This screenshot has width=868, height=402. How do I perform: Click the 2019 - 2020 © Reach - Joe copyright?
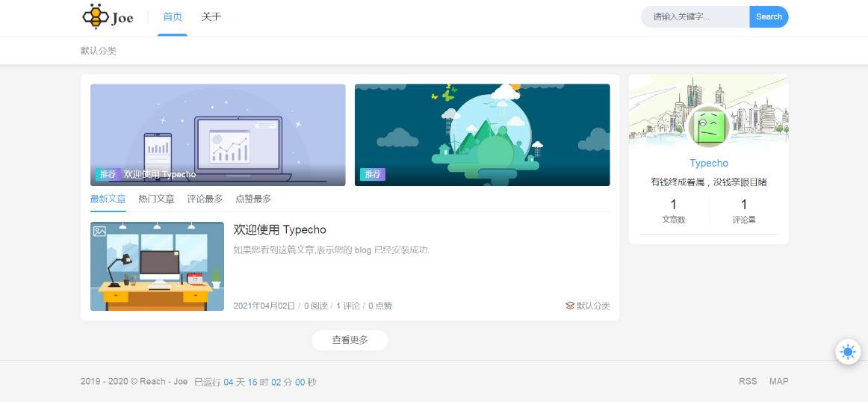pyautogui.click(x=134, y=382)
